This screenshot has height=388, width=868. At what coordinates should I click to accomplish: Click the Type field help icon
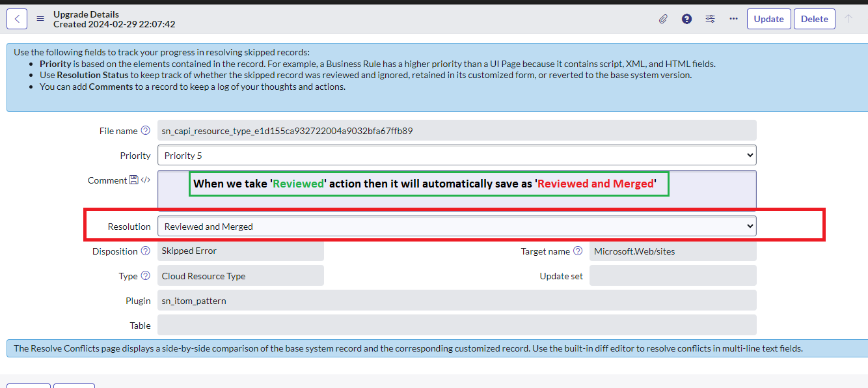tap(145, 276)
